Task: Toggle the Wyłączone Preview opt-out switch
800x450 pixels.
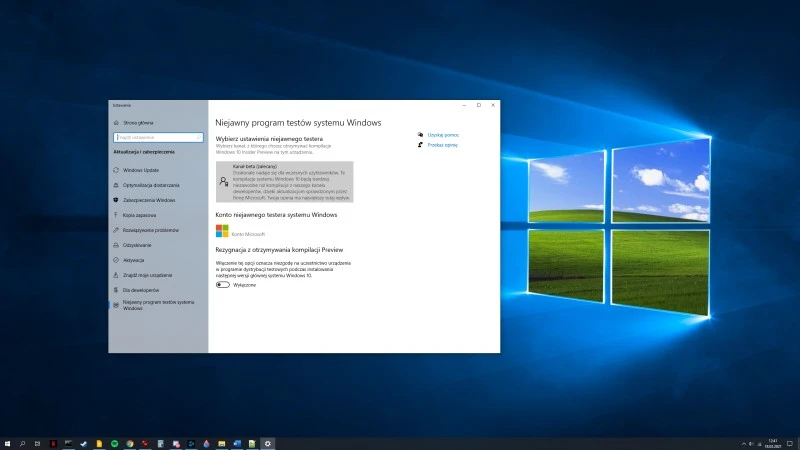Action: pyautogui.click(x=222, y=285)
